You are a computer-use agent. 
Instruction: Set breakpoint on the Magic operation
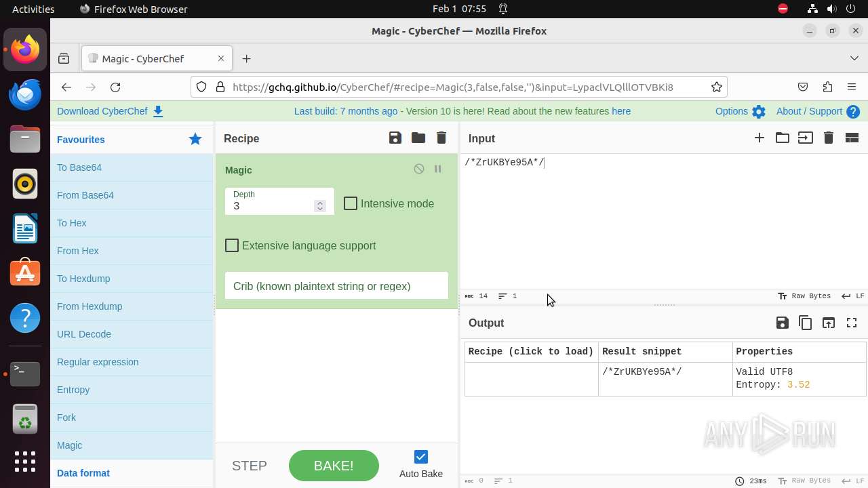point(438,169)
